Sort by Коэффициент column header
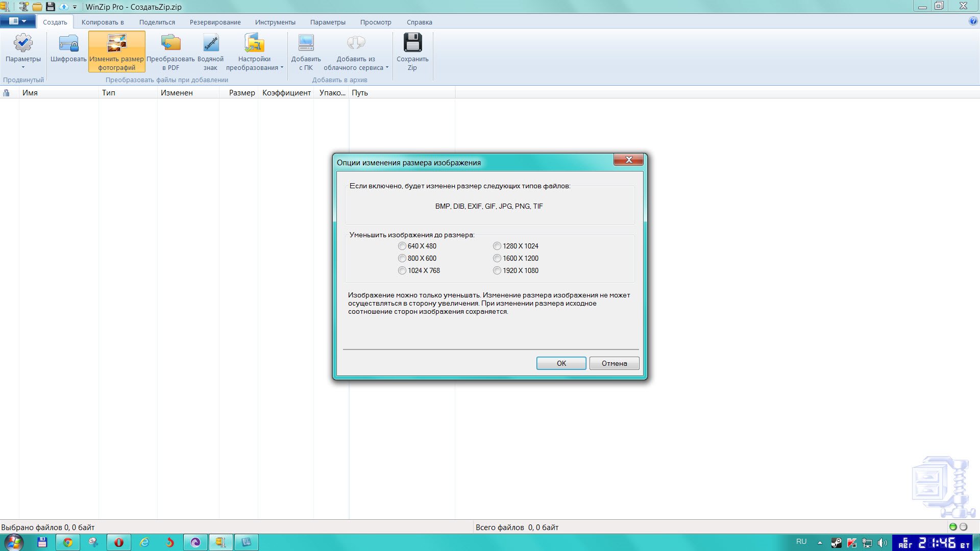The height and width of the screenshot is (551, 980). point(286,93)
